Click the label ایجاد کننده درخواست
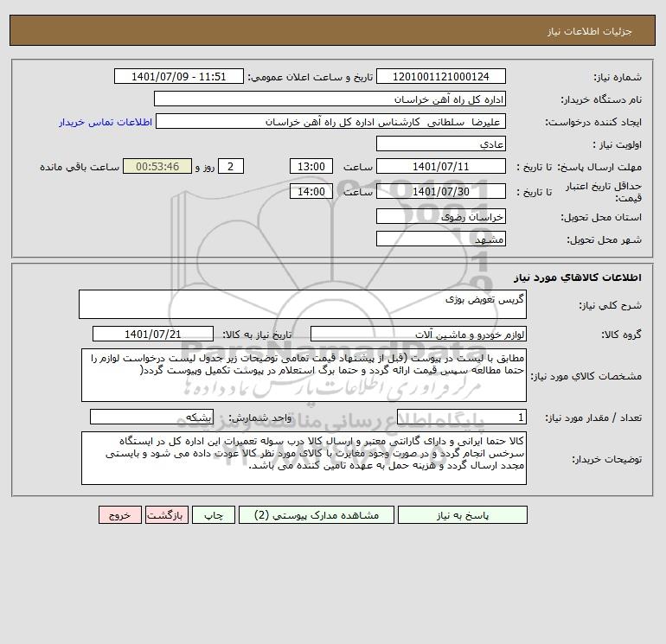The image size is (666, 644). click(593, 122)
